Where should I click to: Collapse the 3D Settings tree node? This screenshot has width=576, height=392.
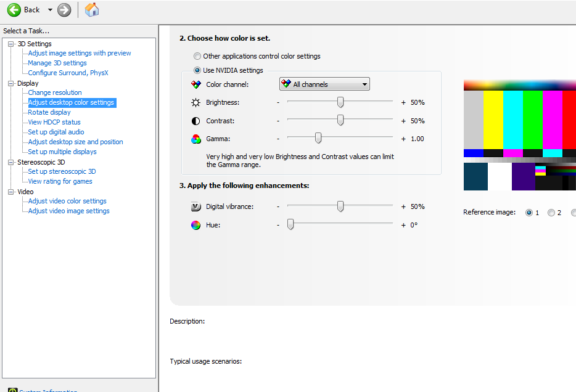coord(10,44)
